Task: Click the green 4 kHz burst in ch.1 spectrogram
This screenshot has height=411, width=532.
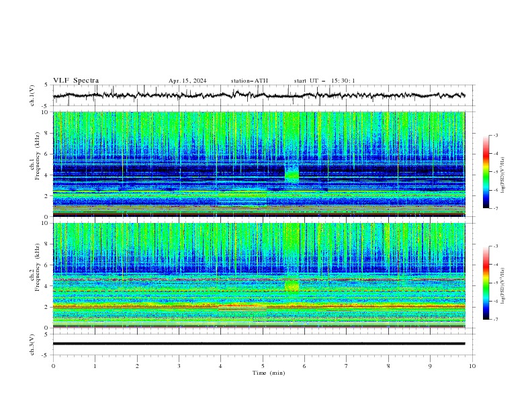Action: tap(292, 175)
